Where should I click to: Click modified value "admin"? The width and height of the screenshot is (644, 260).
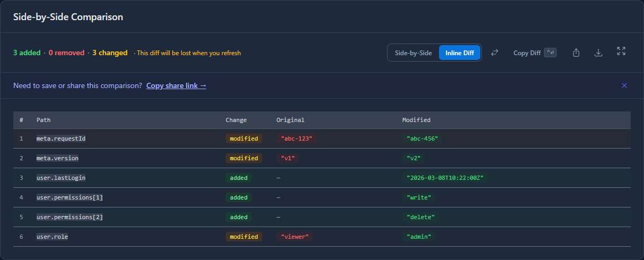point(419,237)
